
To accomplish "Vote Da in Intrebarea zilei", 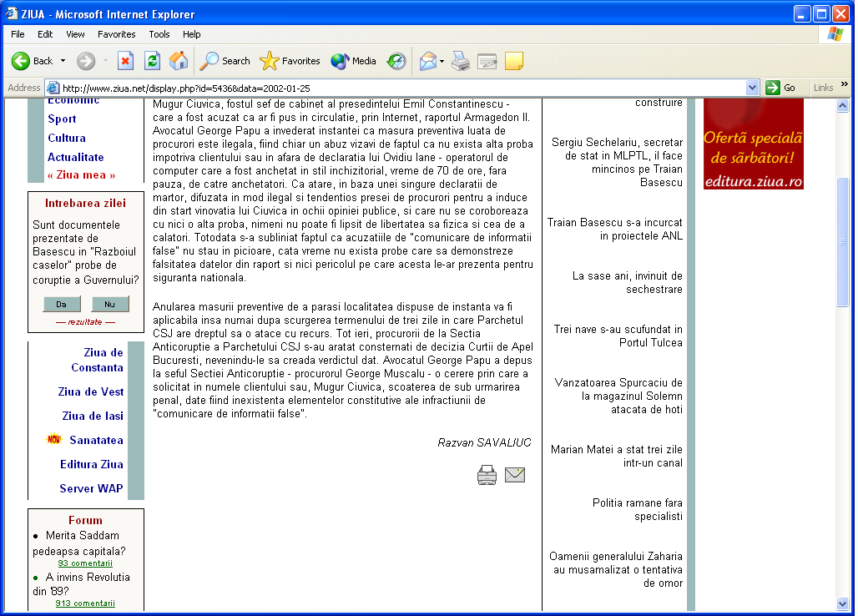I will pyautogui.click(x=61, y=304).
